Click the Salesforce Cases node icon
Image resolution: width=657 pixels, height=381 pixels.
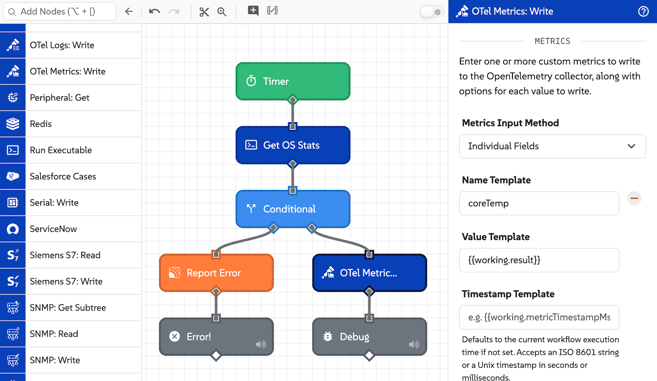tap(13, 176)
